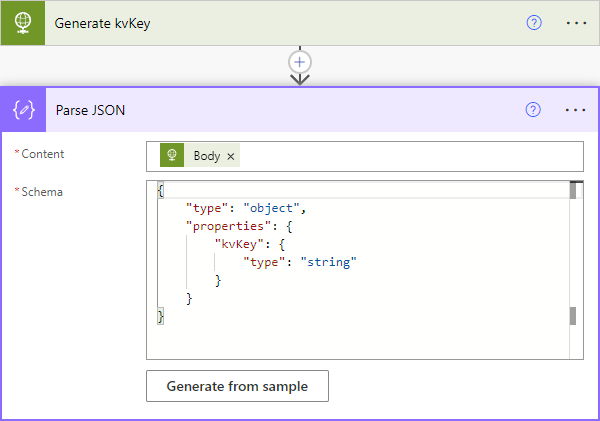Open help for the Generate kvKey action
Viewport: 600px width, 421px height.
point(533,22)
